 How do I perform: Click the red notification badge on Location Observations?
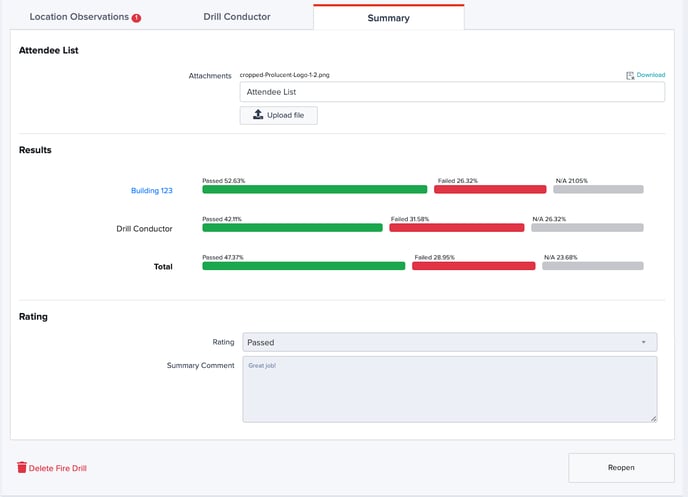[136, 18]
